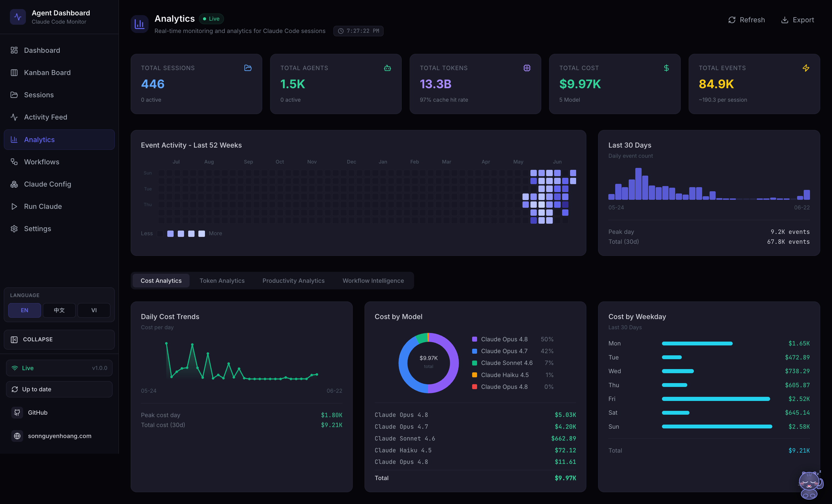
Task: Click the Claude Config icon
Action: pos(14,184)
